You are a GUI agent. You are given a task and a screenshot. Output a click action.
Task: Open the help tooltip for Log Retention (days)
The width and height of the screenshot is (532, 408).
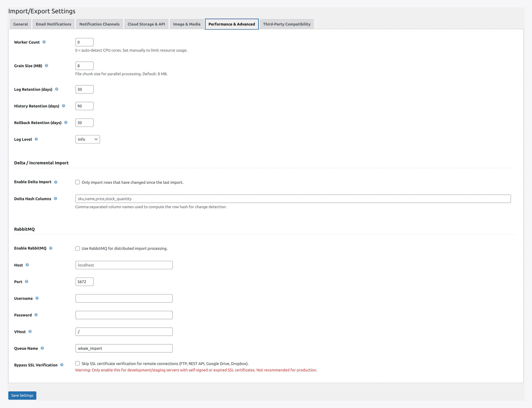pyautogui.click(x=57, y=89)
